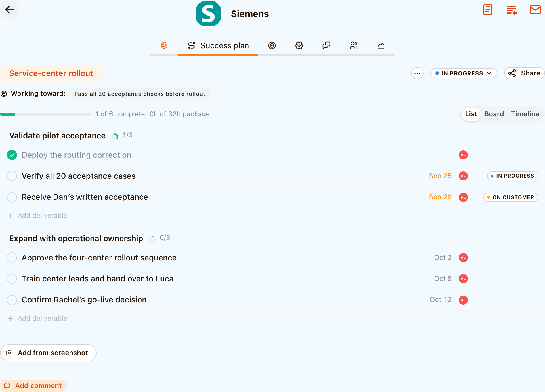Click the add-to-list icon in header
The image size is (545, 392).
[512, 10]
